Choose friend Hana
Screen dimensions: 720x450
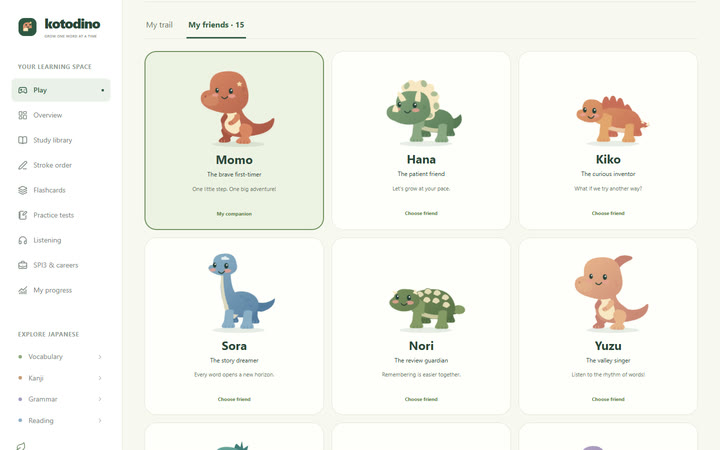pyautogui.click(x=421, y=213)
